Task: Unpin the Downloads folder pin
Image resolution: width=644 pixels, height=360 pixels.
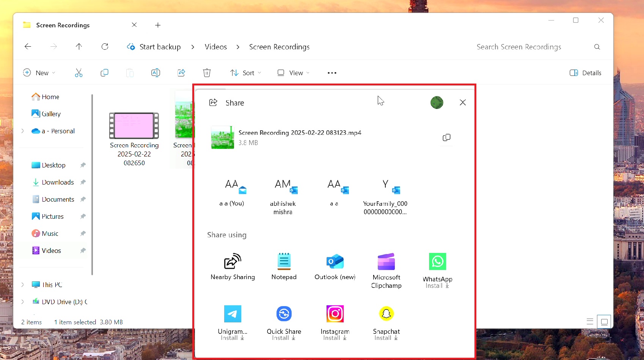Action: [x=83, y=182]
